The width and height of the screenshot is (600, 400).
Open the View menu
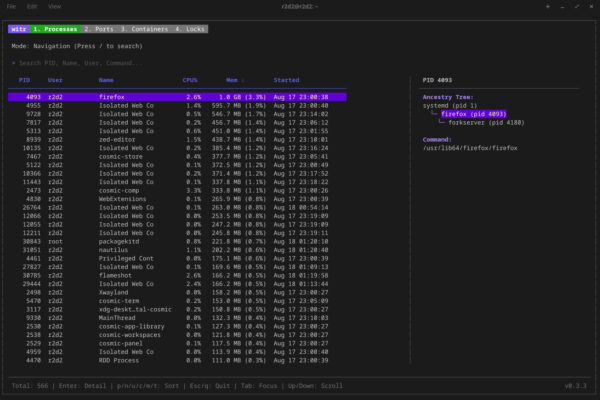pos(54,7)
